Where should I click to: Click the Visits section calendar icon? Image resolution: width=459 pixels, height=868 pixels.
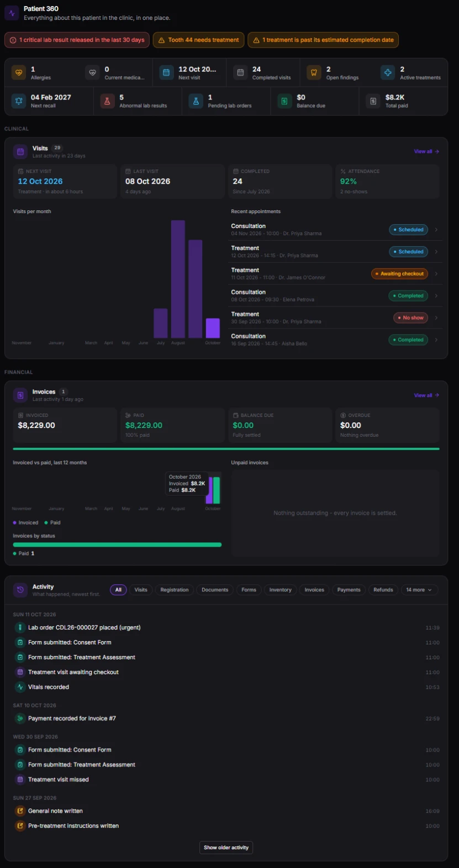(20, 151)
